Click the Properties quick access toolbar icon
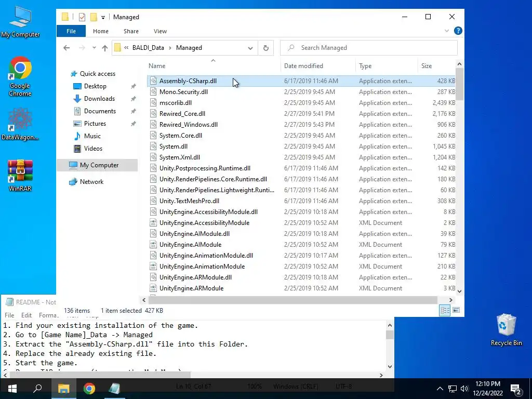This screenshot has width=532, height=399. tap(82, 17)
